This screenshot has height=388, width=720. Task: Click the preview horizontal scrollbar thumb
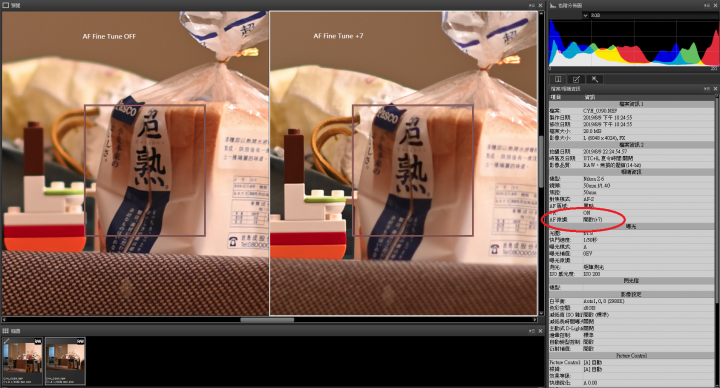(x=267, y=320)
